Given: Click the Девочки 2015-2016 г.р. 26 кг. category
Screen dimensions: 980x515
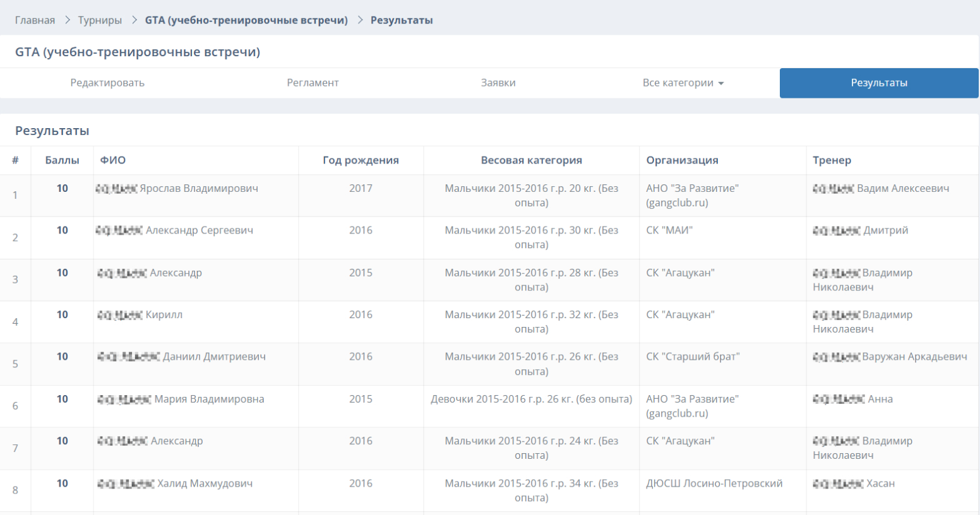Looking at the screenshot, I should (531, 399).
